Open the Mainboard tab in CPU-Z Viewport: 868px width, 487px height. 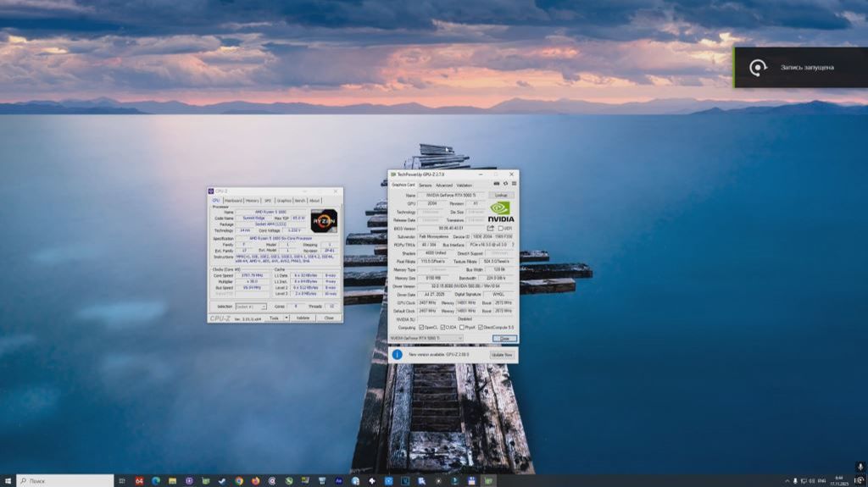234,201
